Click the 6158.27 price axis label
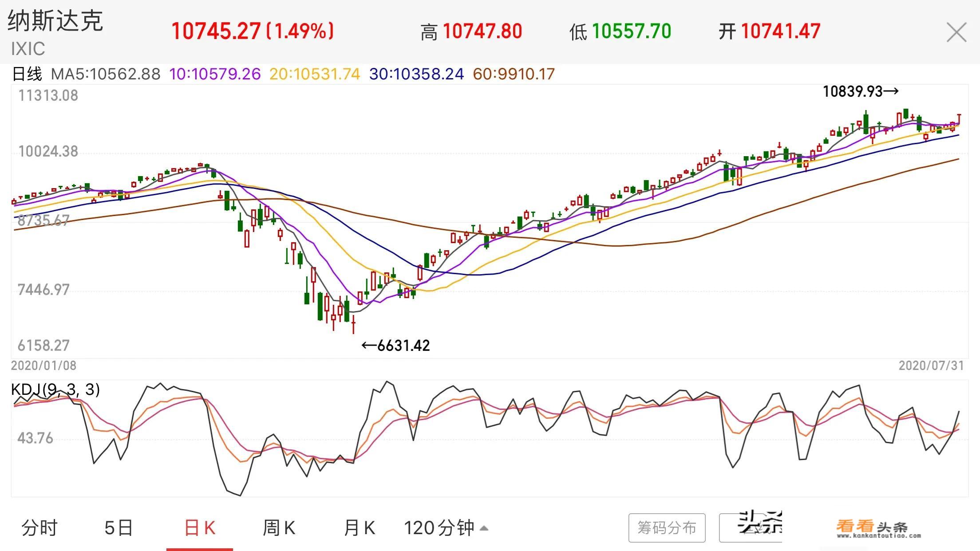 tap(43, 345)
